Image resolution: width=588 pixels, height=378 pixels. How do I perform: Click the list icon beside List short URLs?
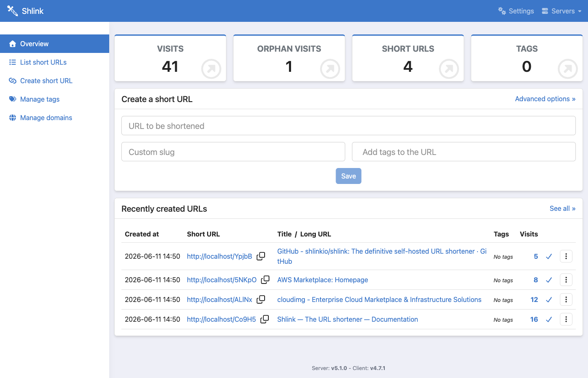point(13,62)
